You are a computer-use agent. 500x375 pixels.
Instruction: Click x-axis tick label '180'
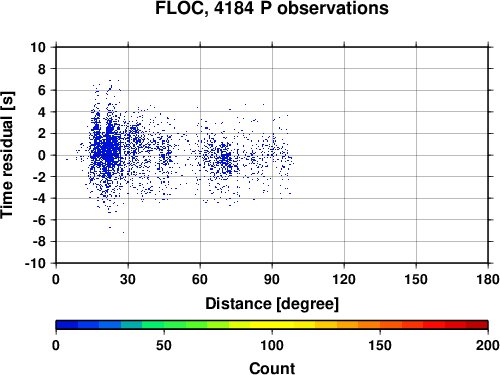coord(488,279)
